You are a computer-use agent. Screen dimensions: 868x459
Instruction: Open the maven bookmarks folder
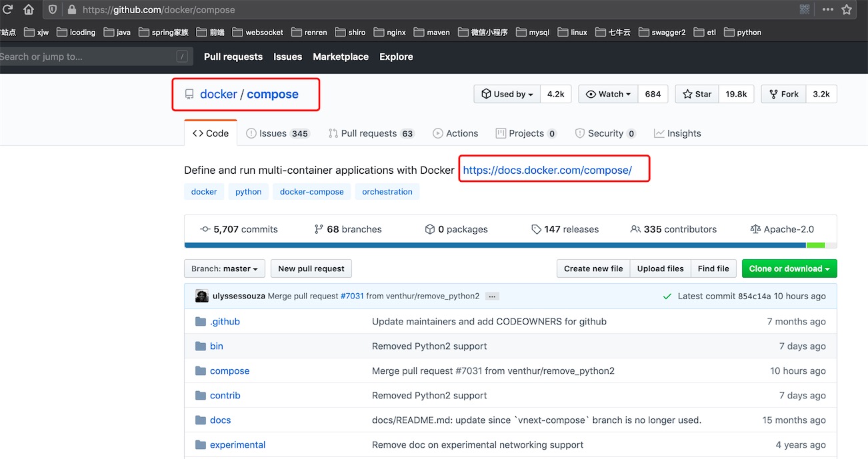(431, 32)
